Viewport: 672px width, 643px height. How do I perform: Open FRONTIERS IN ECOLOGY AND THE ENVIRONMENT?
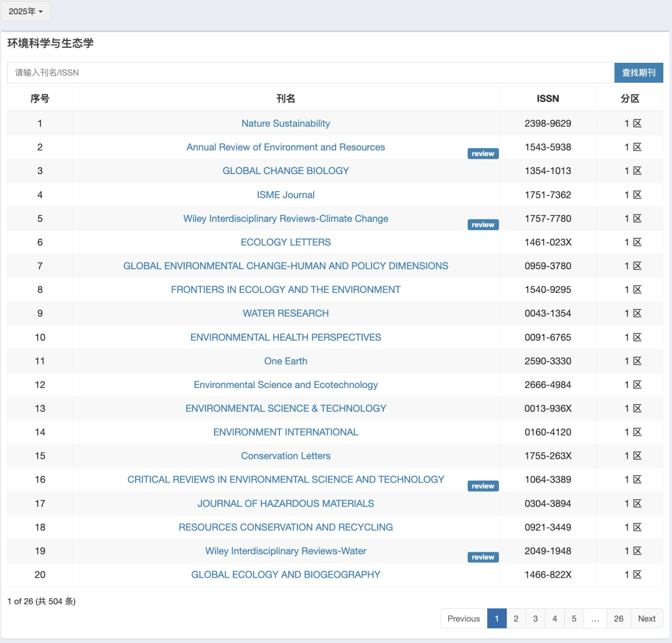point(286,290)
